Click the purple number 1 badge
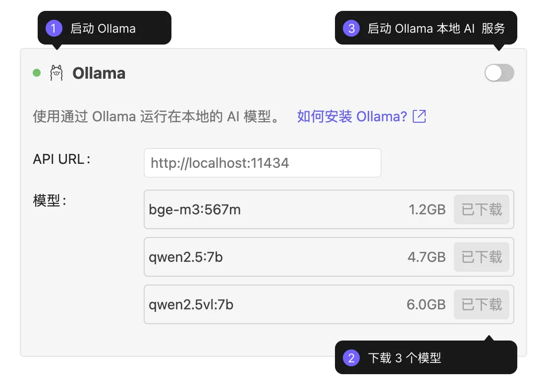Screen dimensions: 550x392 (x=54, y=28)
